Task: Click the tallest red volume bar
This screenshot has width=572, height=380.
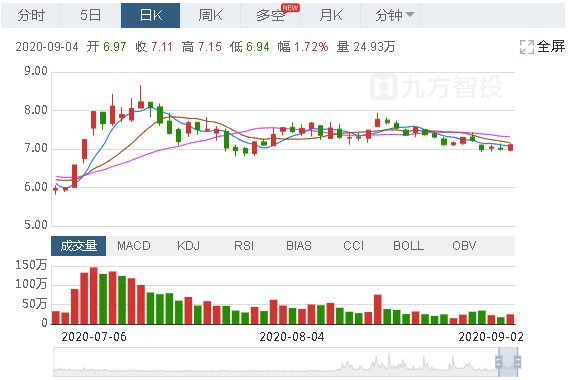Action: (94, 296)
